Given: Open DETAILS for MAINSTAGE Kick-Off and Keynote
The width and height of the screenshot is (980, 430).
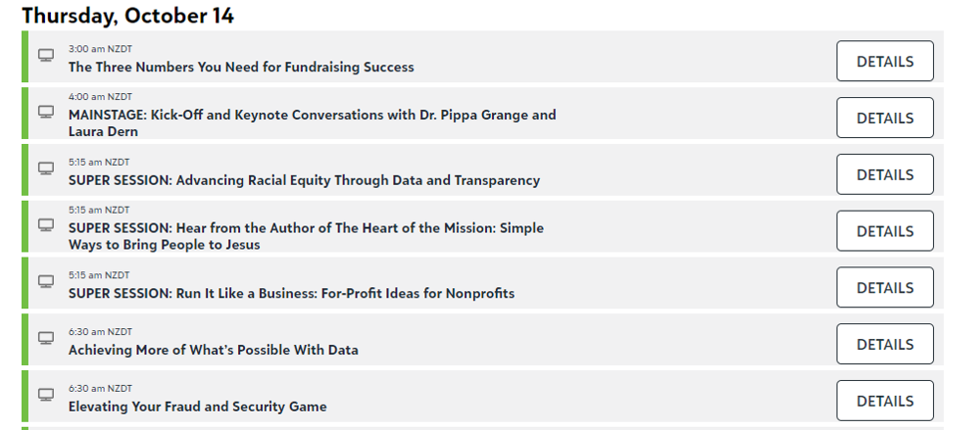Looking at the screenshot, I should pos(884,118).
